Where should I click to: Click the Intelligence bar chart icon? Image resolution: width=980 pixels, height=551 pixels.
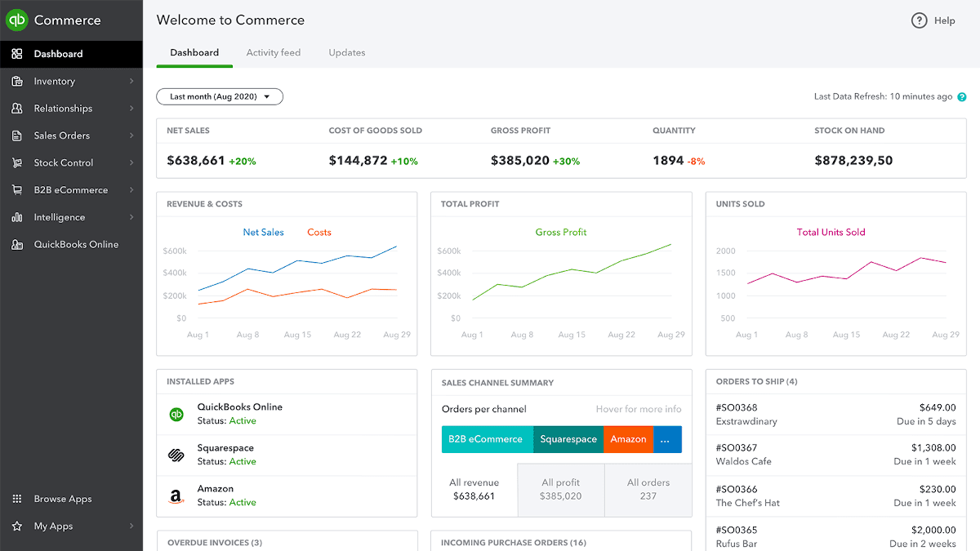pos(17,218)
